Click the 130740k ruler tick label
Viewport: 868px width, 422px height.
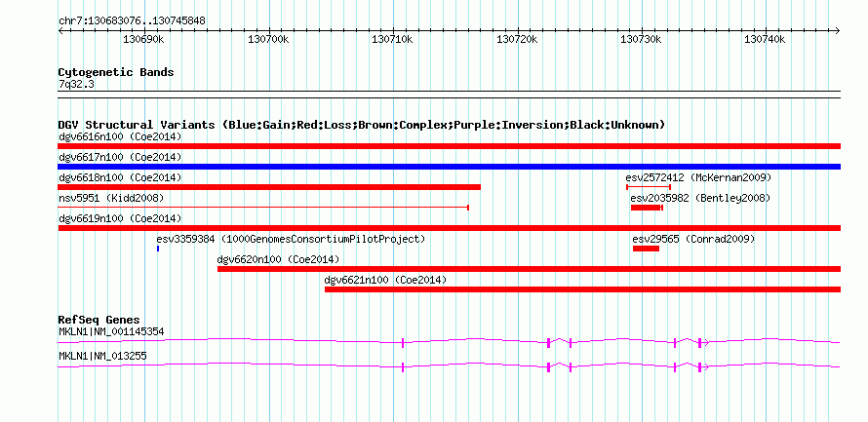(x=765, y=40)
